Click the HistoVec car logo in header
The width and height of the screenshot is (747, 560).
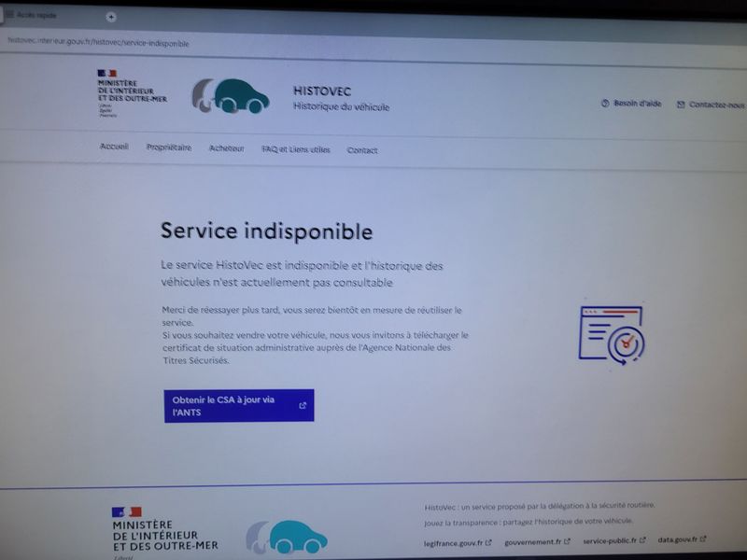[231, 96]
